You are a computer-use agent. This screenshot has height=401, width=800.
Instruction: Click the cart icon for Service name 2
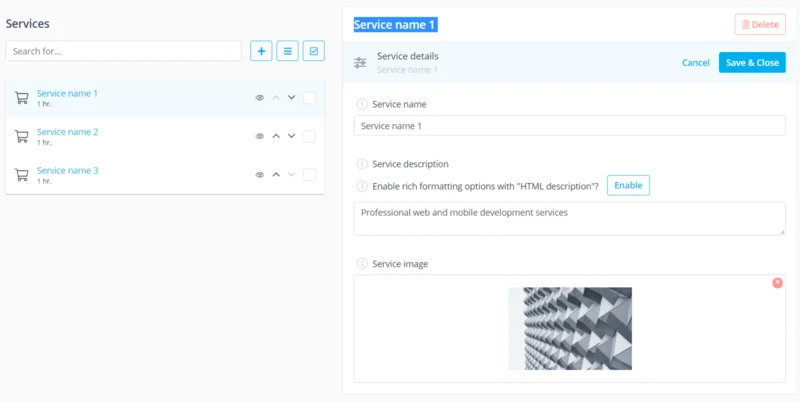coord(21,136)
